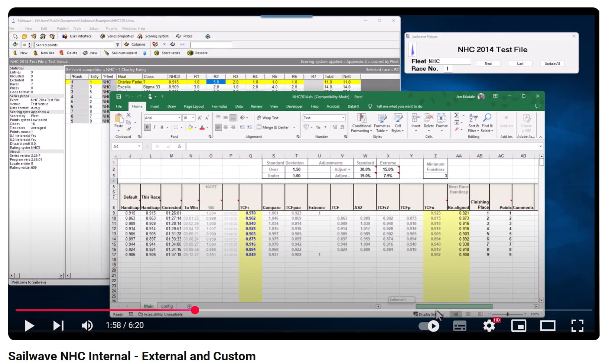612x364 pixels.
Task: Click Merge & Center
Action: (273, 127)
